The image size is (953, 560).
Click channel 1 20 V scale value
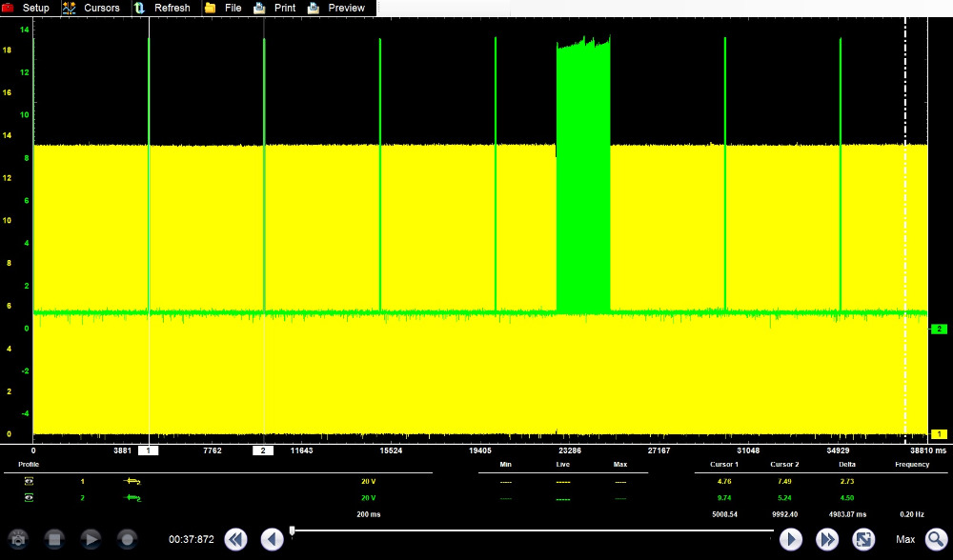tap(368, 481)
